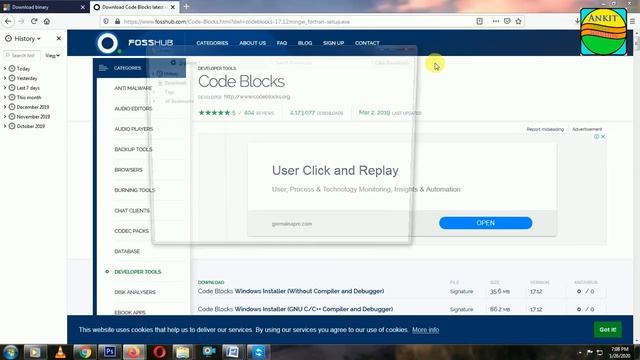Screen dimensions: 640x360
Task: Download Windows Installer without compiler link
Action: (x=291, y=291)
